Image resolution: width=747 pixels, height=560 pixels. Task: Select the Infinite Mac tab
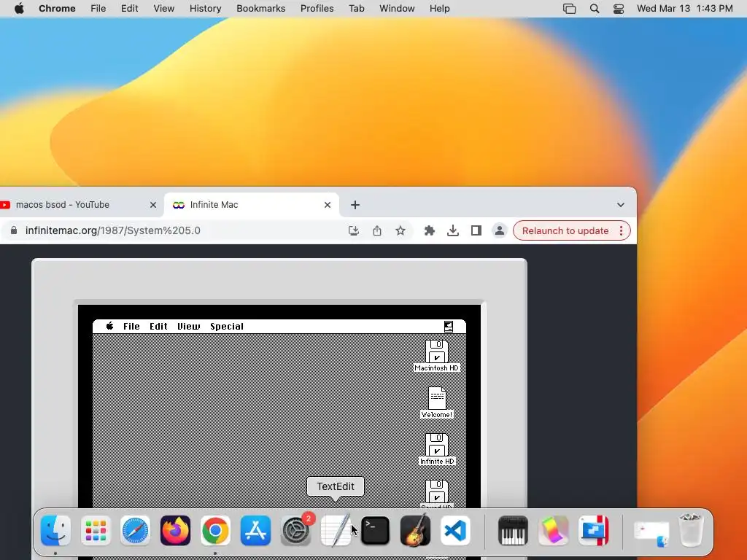[251, 205]
